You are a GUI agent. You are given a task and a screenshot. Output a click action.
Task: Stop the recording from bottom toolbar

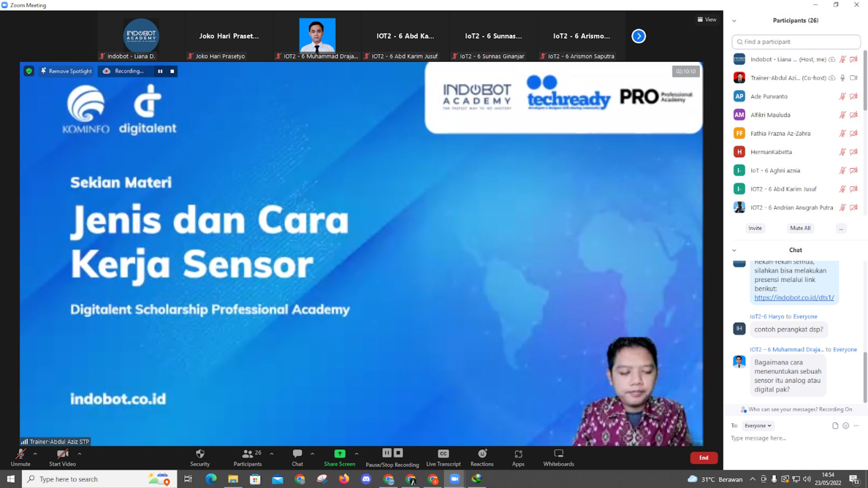[398, 453]
